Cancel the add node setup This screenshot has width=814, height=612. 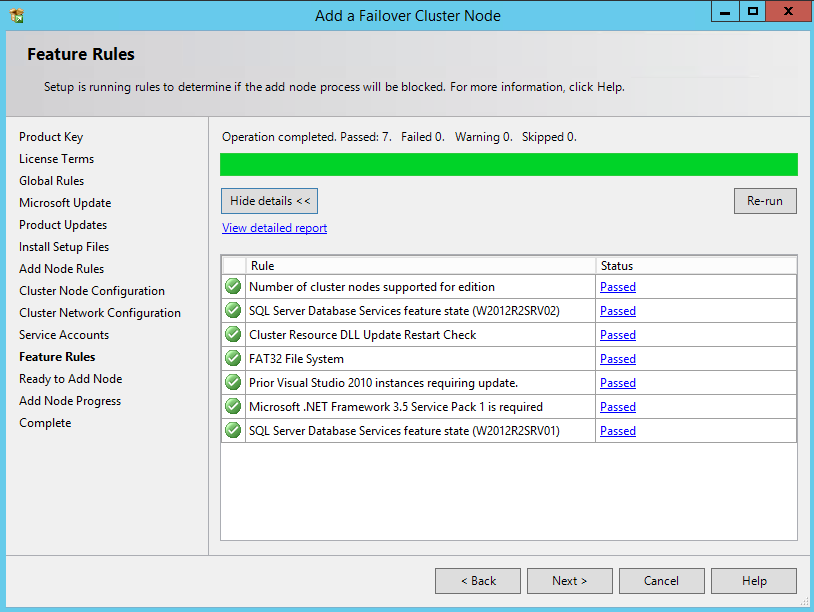point(661,581)
